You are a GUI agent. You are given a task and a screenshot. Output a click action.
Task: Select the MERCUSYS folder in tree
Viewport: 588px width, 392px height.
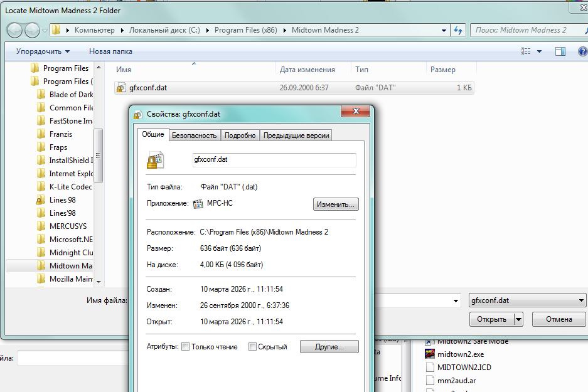68,226
